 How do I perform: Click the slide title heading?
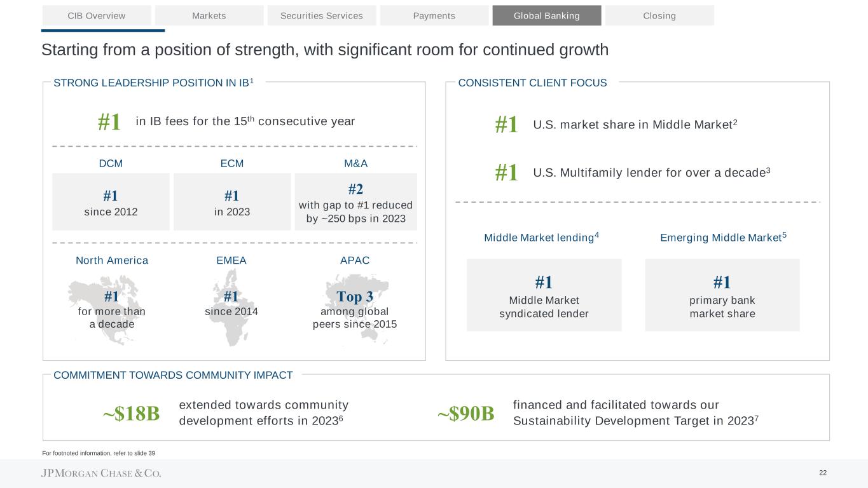325,50
